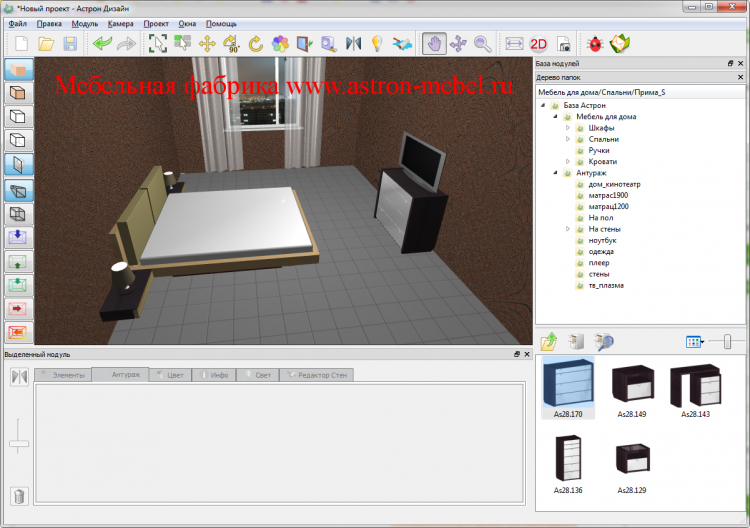This screenshot has height=528, width=750.
Task: Open thumbnail view mode dropdown
Action: (x=695, y=341)
